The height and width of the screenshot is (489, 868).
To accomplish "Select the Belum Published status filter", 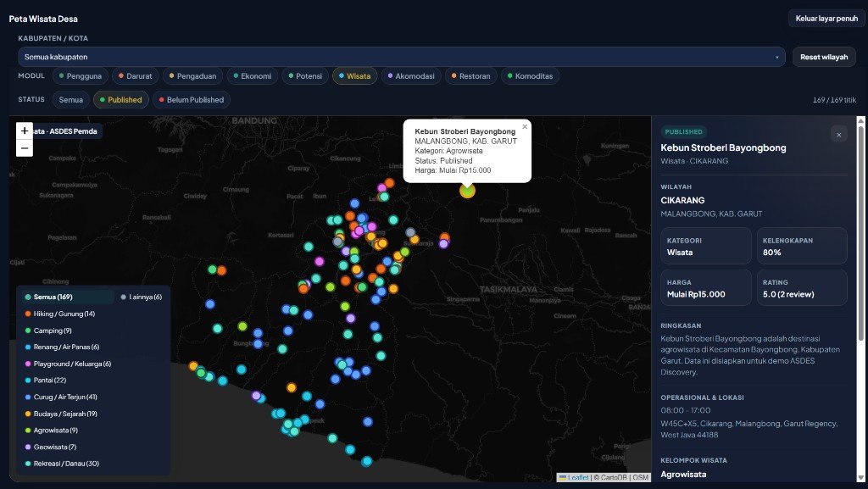I will coord(192,100).
